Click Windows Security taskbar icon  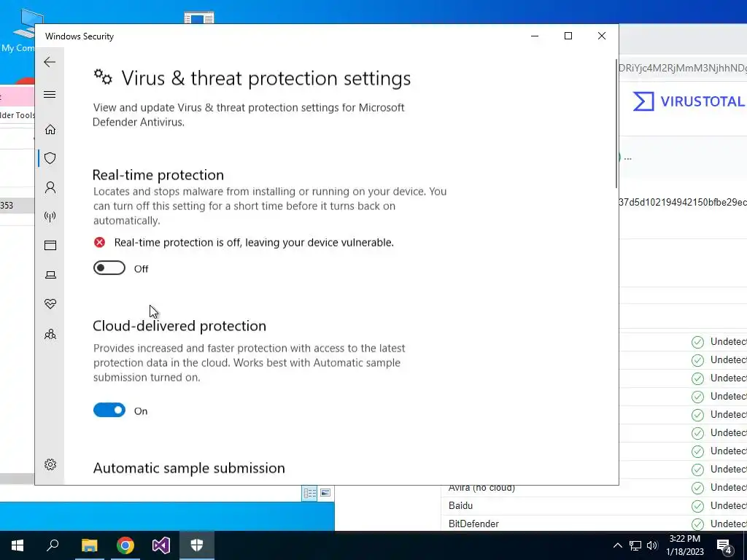coord(197,545)
